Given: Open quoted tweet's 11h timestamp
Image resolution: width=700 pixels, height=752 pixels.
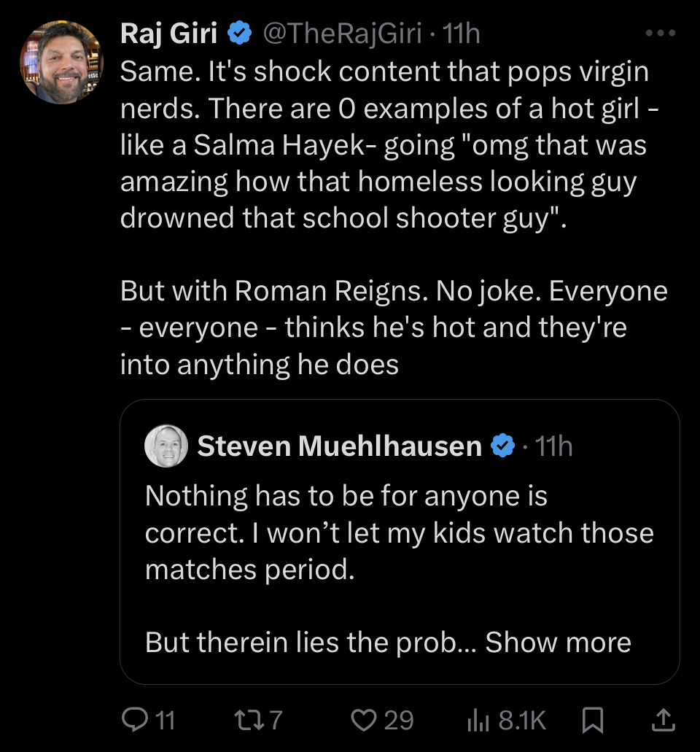Looking at the screenshot, I should point(553,446).
